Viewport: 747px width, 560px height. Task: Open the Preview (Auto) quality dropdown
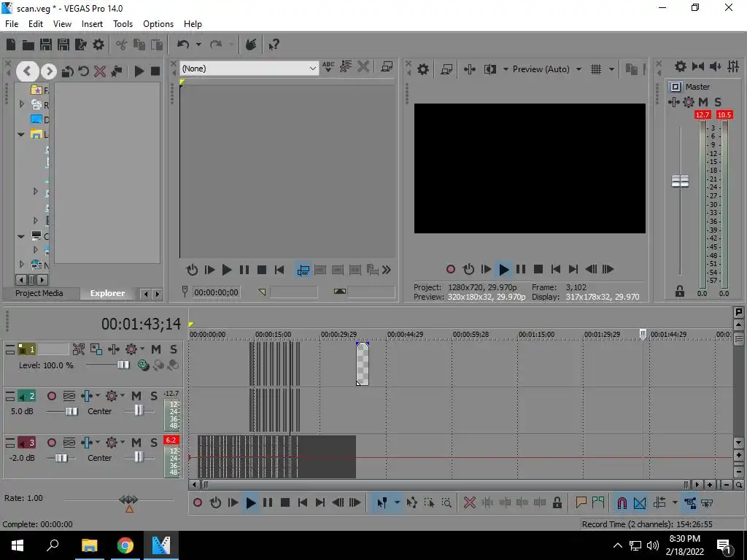click(578, 69)
